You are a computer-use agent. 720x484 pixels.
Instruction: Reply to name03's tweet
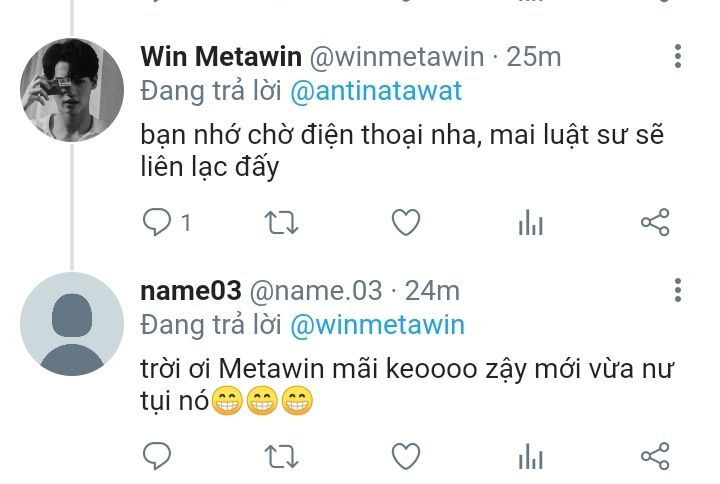(157, 456)
